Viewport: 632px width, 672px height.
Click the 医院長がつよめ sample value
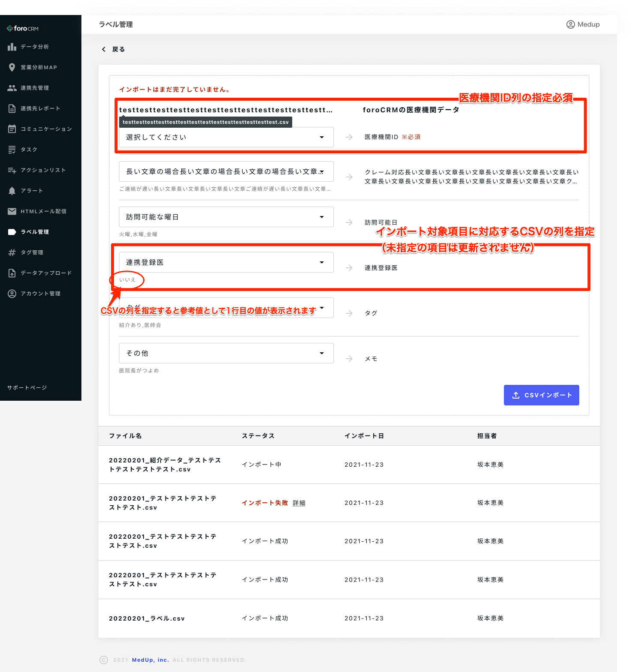pyautogui.click(x=139, y=371)
